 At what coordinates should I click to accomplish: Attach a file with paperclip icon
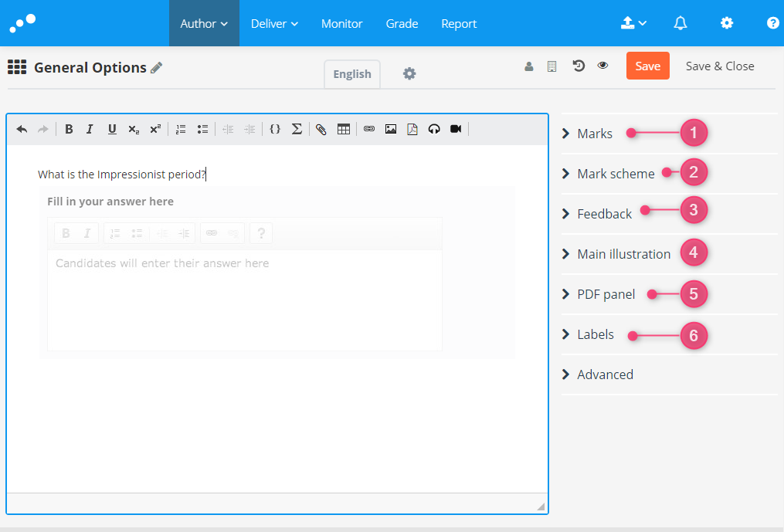[x=321, y=130]
